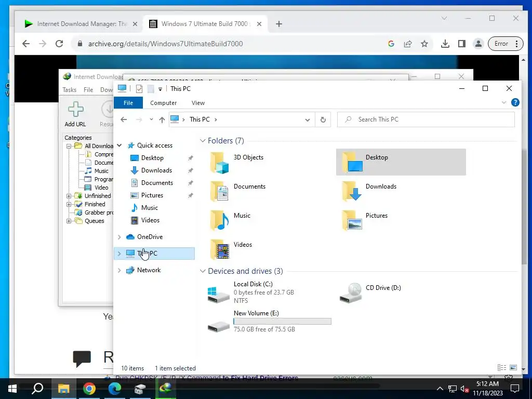Viewport: 532px width, 399px height.
Task: Click the New folder quick access toolbar icon
Action: click(x=151, y=89)
